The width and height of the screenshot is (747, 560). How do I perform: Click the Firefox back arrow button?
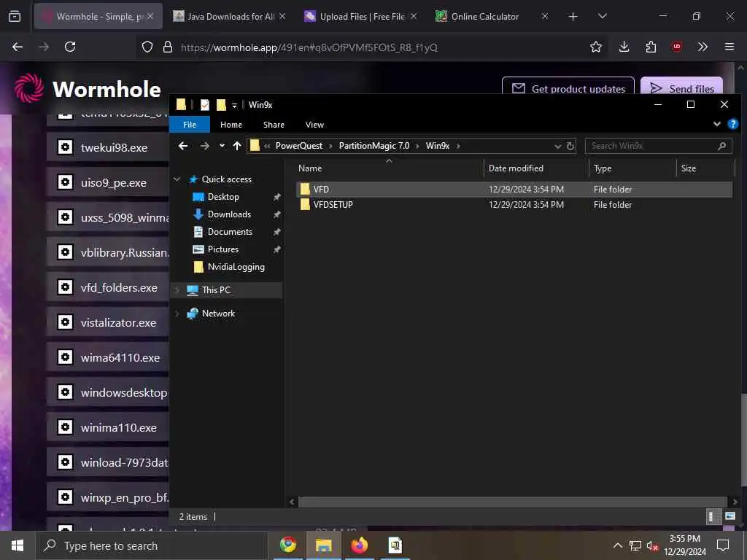[18, 47]
